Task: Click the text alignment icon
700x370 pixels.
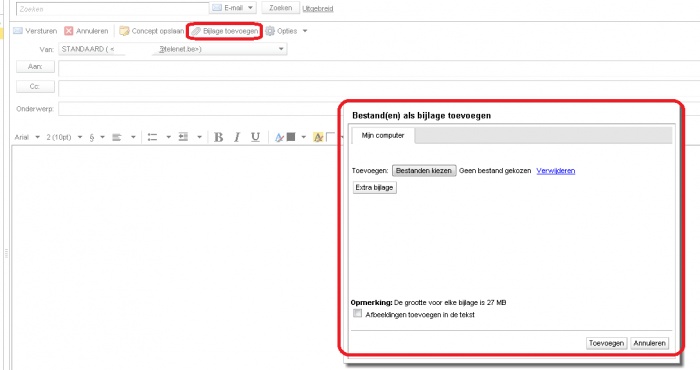Action: pos(117,137)
